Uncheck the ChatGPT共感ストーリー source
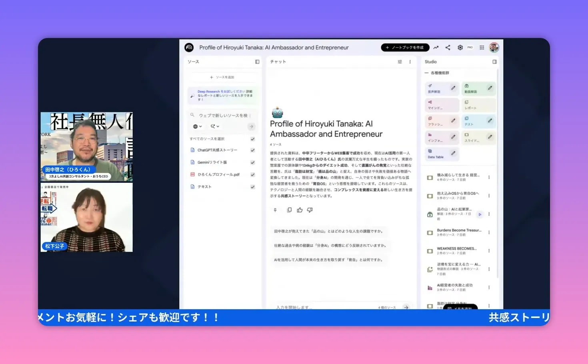The height and width of the screenshot is (364, 588). point(252,150)
